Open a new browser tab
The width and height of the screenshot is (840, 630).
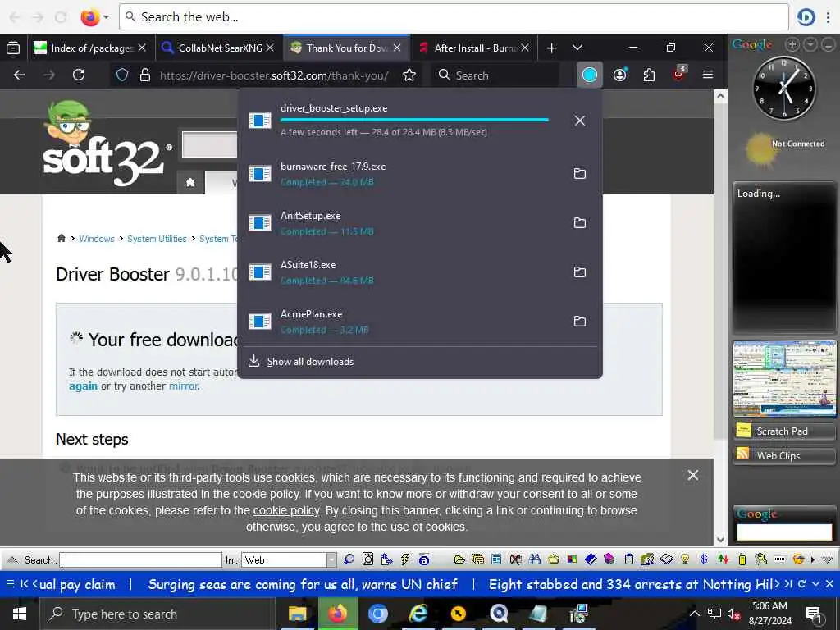click(x=551, y=48)
